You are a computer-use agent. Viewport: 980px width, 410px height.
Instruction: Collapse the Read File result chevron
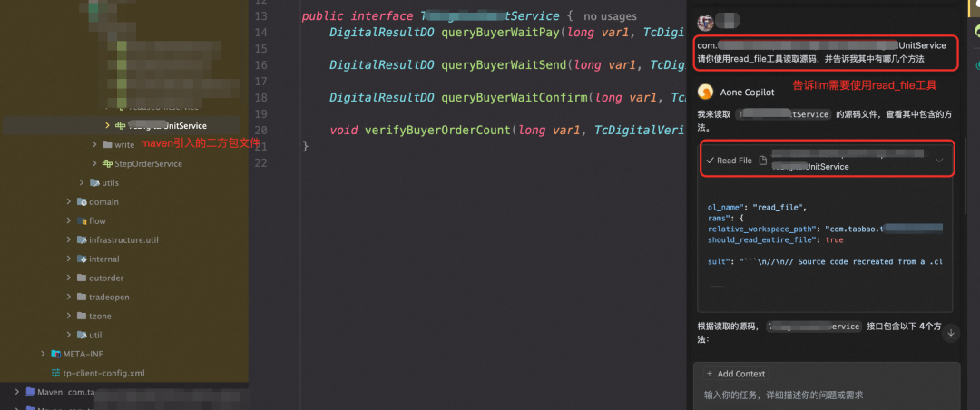tap(939, 161)
